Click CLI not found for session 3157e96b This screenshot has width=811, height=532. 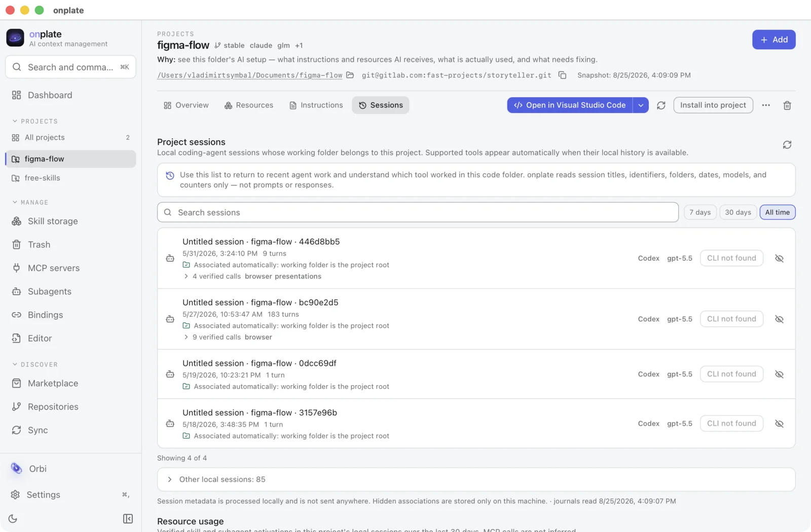[x=731, y=423]
